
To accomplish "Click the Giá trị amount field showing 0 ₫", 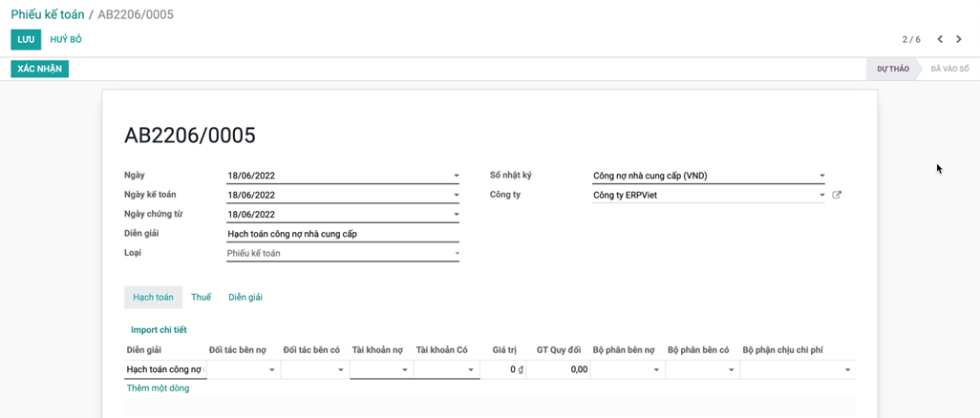I will click(x=503, y=370).
